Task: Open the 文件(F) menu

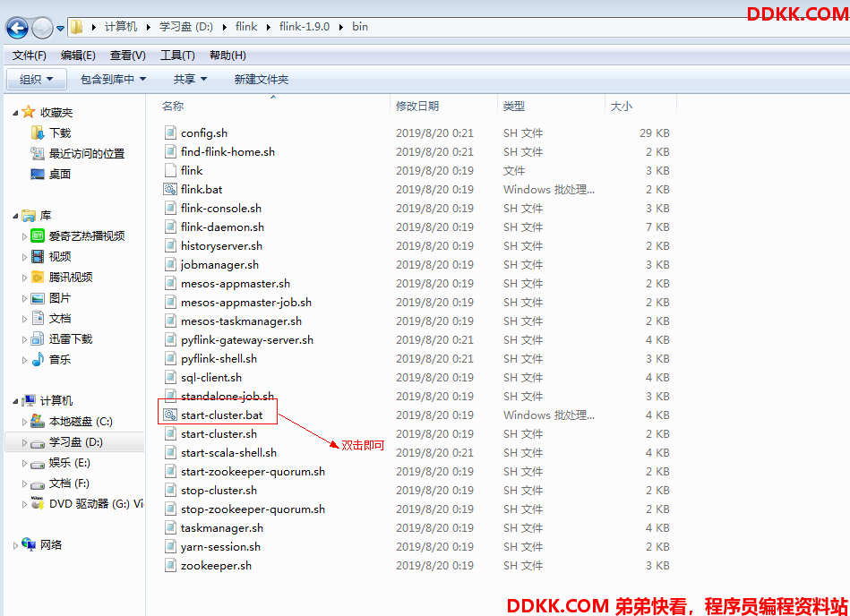Action: pos(30,56)
